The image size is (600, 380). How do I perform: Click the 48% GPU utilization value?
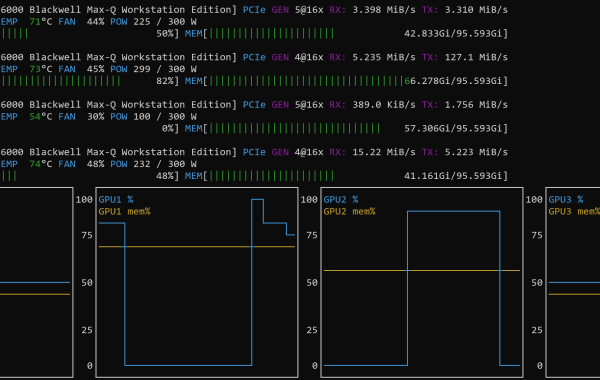click(165, 176)
